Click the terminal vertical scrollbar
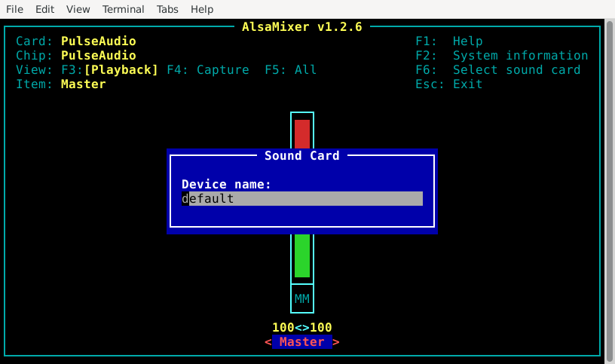 coord(609,191)
